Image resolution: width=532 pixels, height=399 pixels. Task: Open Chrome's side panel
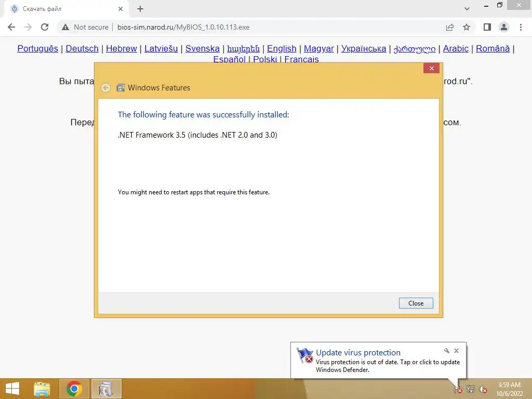(487, 27)
